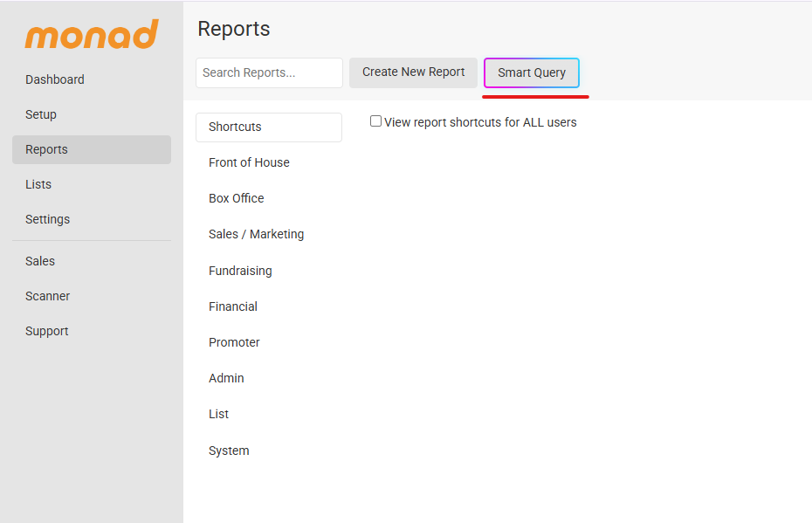Open Lists from the sidebar

point(38,184)
